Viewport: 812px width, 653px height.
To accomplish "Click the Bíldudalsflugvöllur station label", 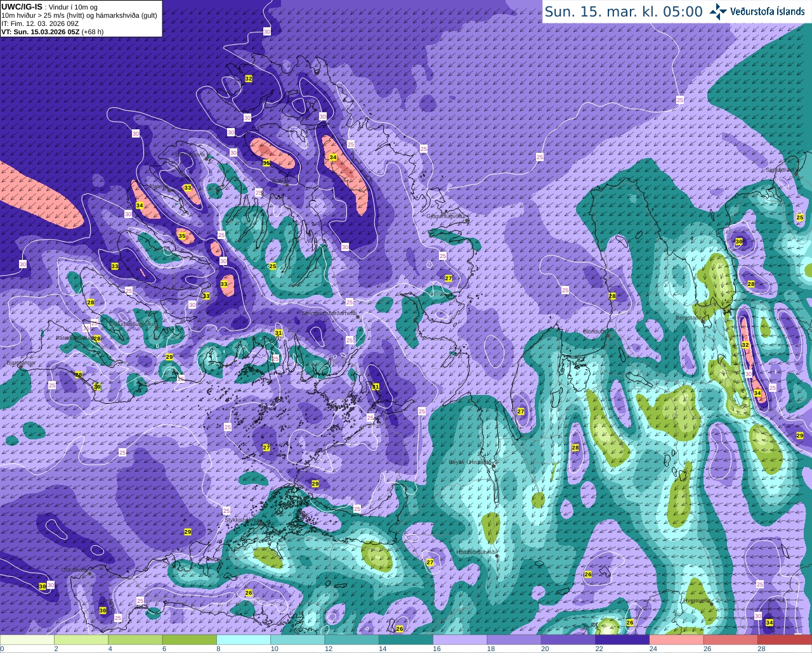I will [132, 323].
